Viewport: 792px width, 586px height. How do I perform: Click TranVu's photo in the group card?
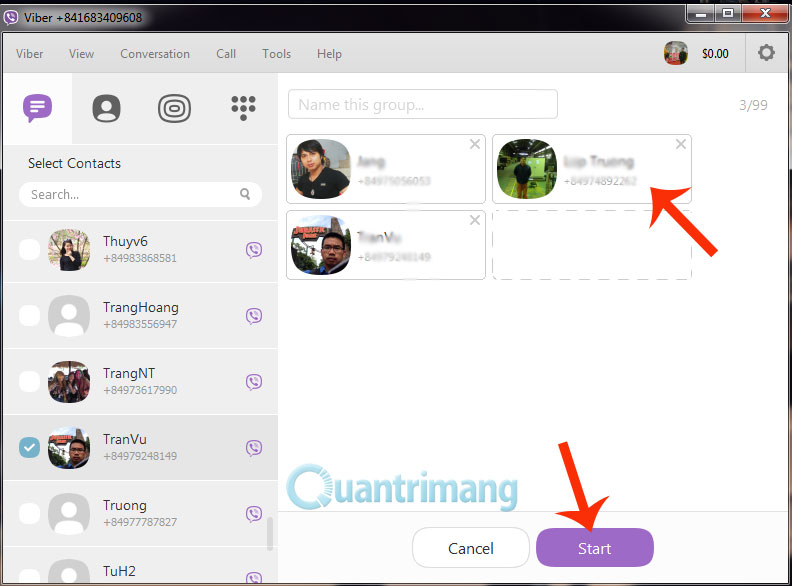coord(321,245)
